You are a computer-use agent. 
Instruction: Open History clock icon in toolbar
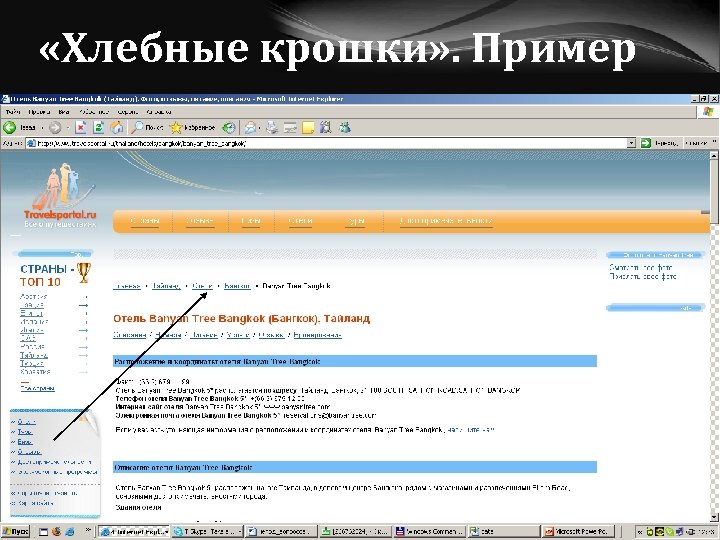[x=229, y=127]
